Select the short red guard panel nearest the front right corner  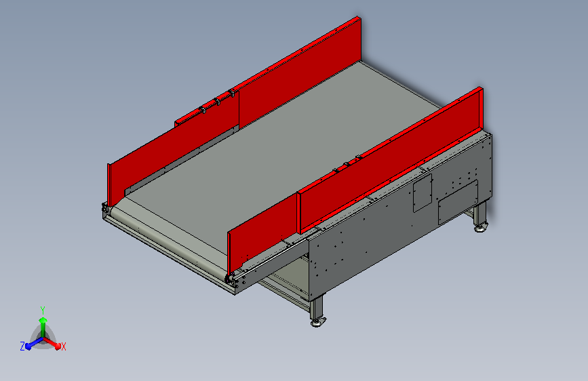point(262,233)
